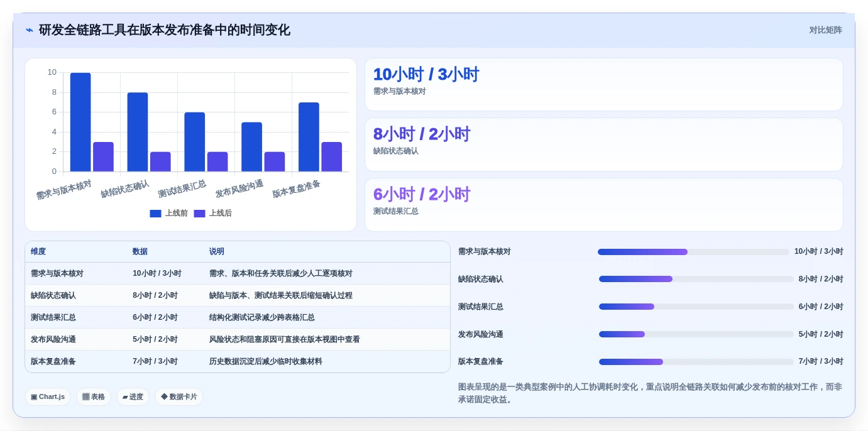Screen dimensions: 868x431
Task: Click the 数据卡片 tag chip
Action: pyautogui.click(x=179, y=397)
